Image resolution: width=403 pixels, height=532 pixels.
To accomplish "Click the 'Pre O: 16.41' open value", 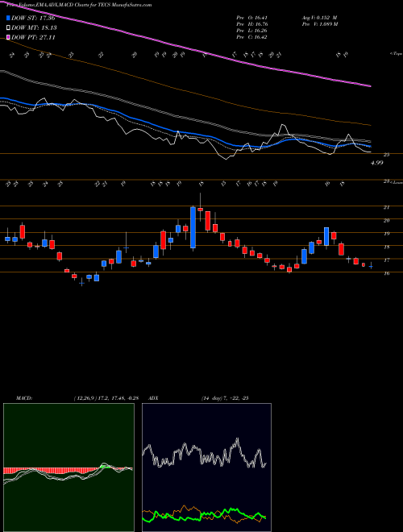I will point(251,18).
